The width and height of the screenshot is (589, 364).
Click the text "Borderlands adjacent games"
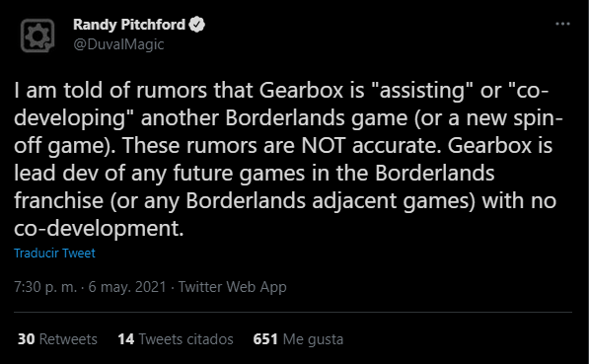[325, 201]
